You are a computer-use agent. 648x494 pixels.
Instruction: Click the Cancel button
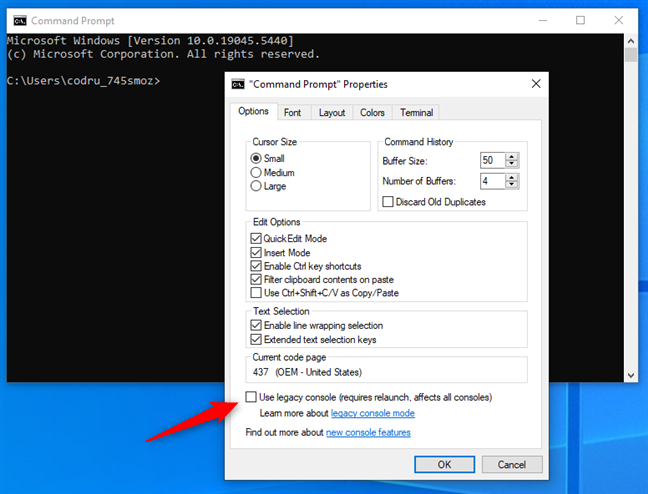pos(512,464)
